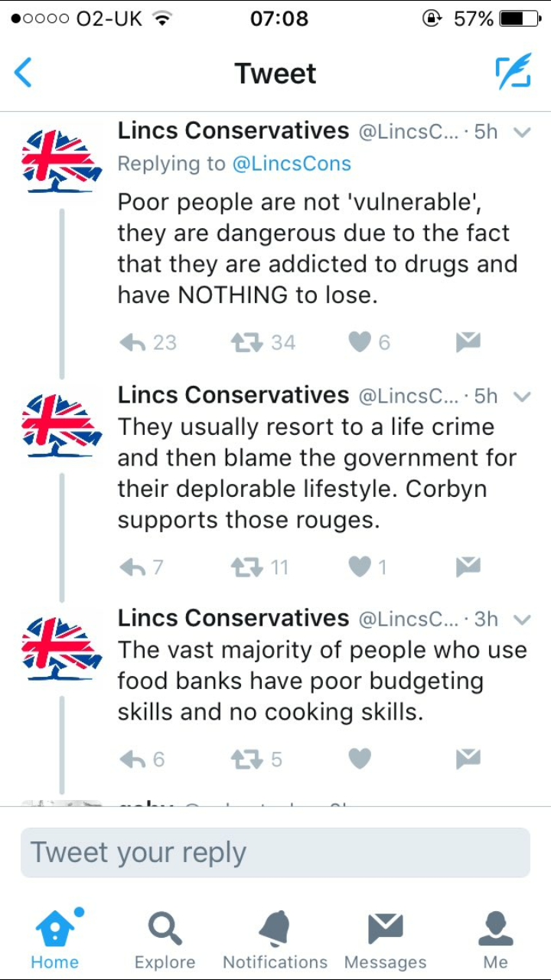Share first tweet via direct message icon
The image size is (551, 980).
coord(468,342)
